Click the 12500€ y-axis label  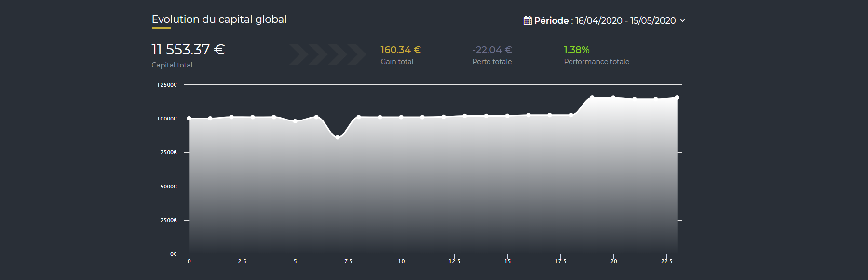click(167, 85)
